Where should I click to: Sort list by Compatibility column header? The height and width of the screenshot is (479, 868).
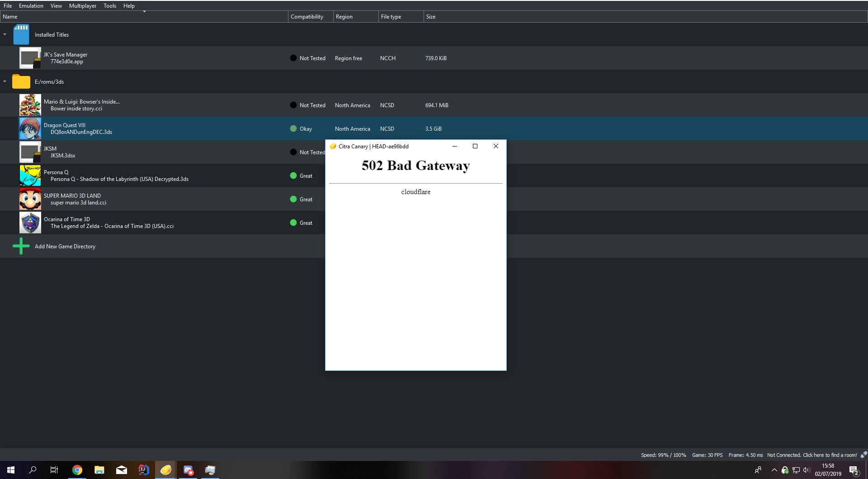307,17
